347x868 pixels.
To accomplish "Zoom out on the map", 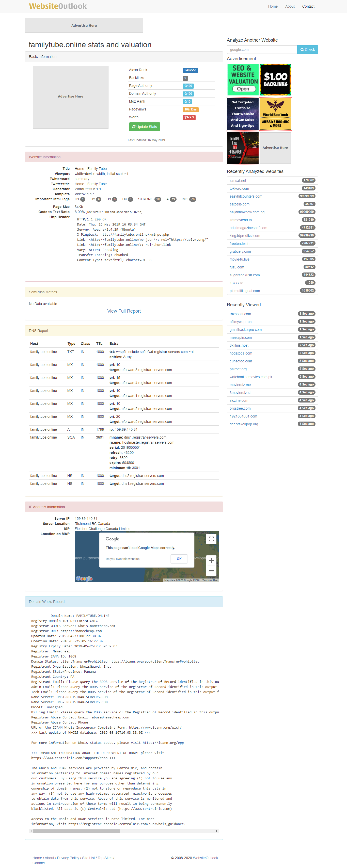I will click(x=211, y=571).
